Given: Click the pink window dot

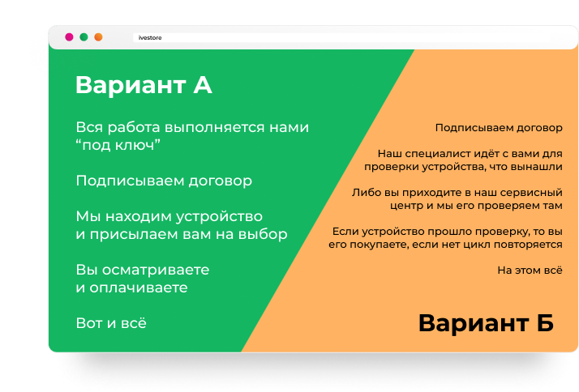Looking at the screenshot, I should [x=69, y=37].
